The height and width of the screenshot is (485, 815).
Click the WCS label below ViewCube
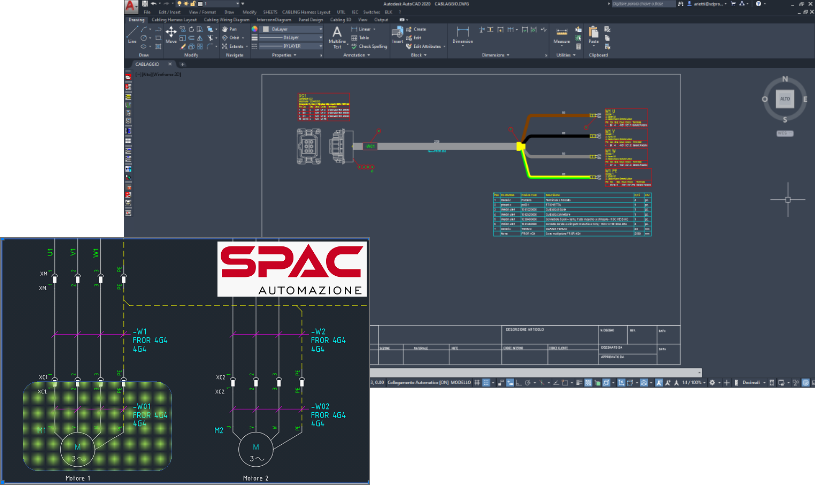pos(785,134)
